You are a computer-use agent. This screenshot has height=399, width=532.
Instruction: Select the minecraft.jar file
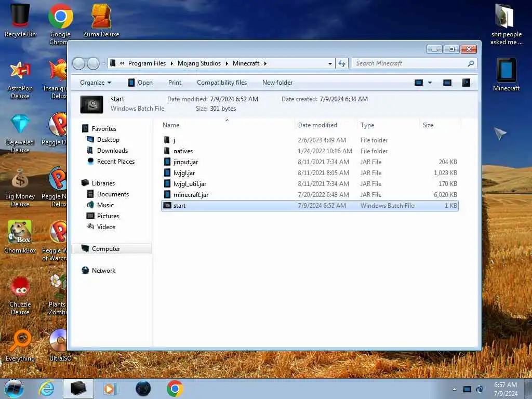point(310,194)
